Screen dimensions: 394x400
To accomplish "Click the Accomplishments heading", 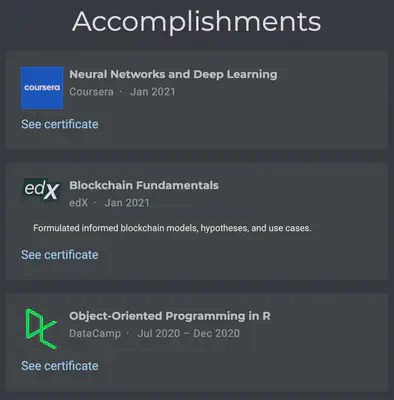I will (197, 22).
